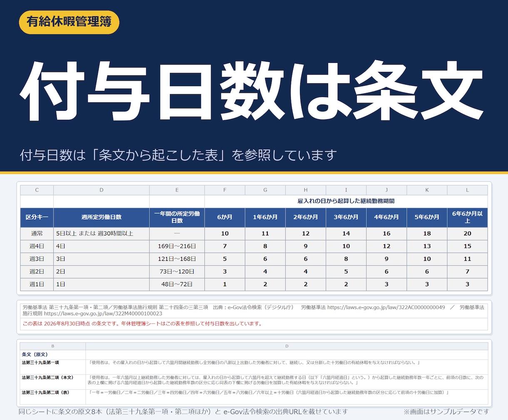This screenshot has height=420, width=508.
Task: Select column header L
Action: tap(467, 190)
